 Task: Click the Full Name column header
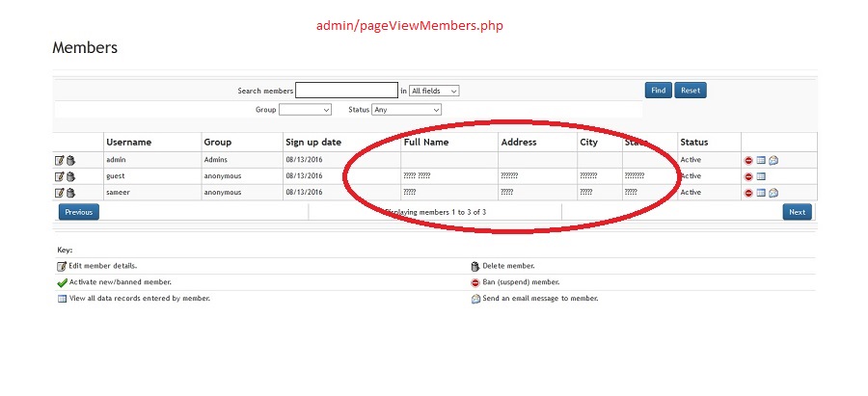(426, 143)
